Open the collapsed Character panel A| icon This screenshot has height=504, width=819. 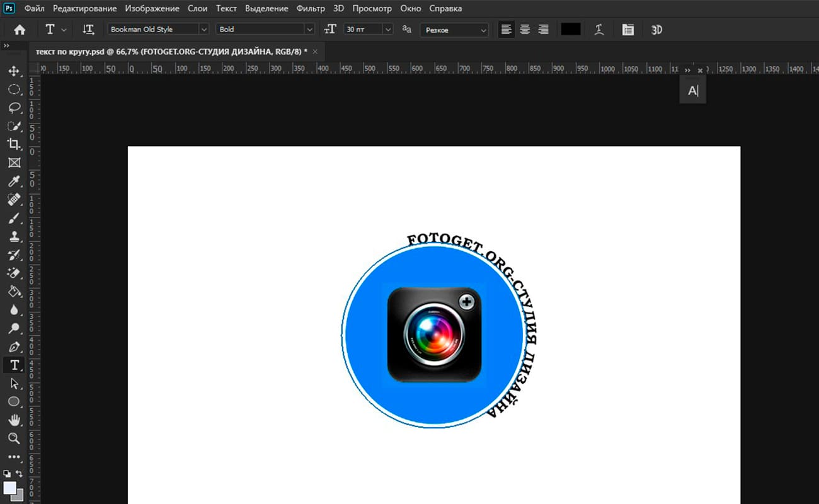(x=693, y=91)
